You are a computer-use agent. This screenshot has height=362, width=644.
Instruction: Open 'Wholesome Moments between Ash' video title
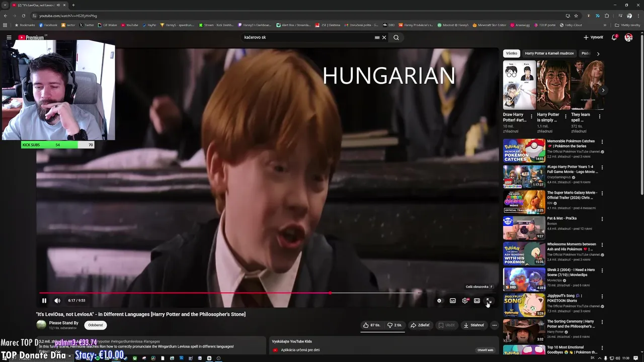click(x=572, y=247)
